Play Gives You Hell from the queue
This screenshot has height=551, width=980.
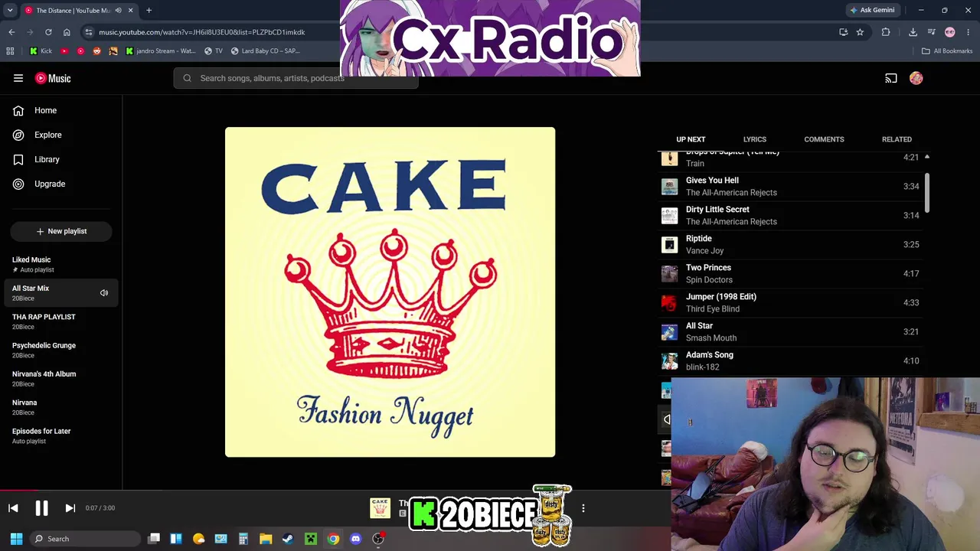pos(791,186)
